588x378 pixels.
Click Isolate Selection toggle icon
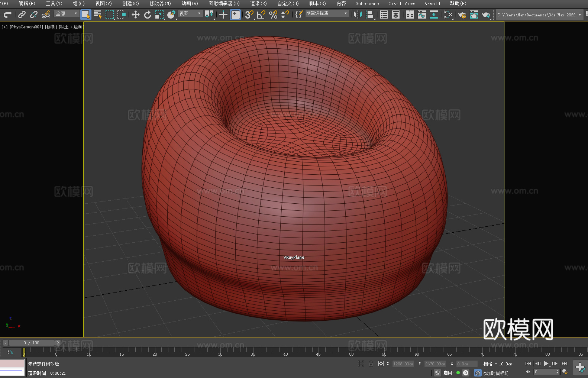coord(361,364)
